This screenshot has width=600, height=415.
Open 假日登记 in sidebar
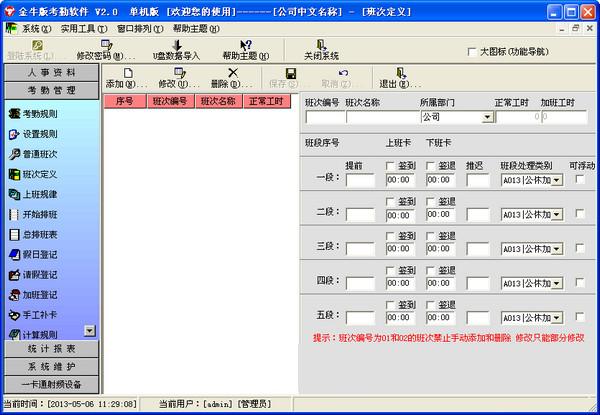point(33,255)
